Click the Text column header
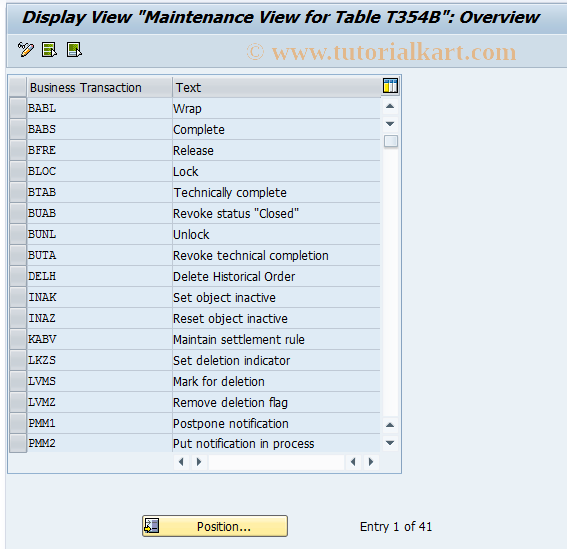Screen dimensions: 567x549 pos(277,87)
